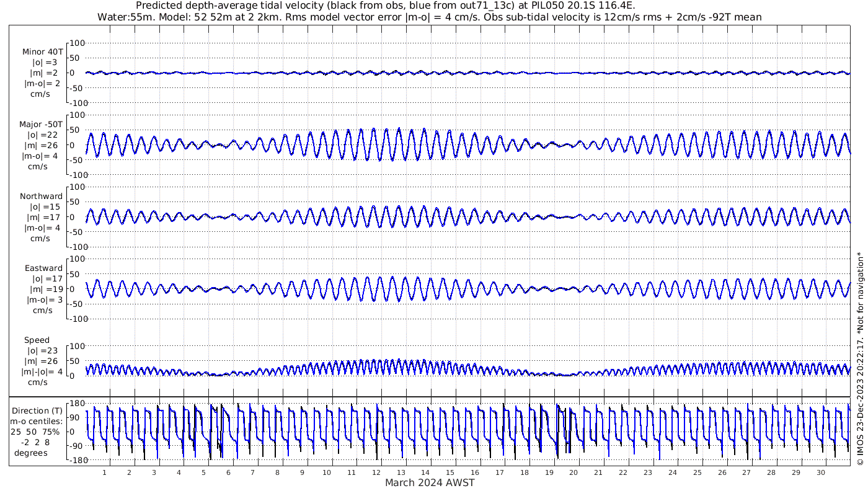
Task: Click the "25 50 75%" centile header
Action: pyautogui.click(x=35, y=432)
